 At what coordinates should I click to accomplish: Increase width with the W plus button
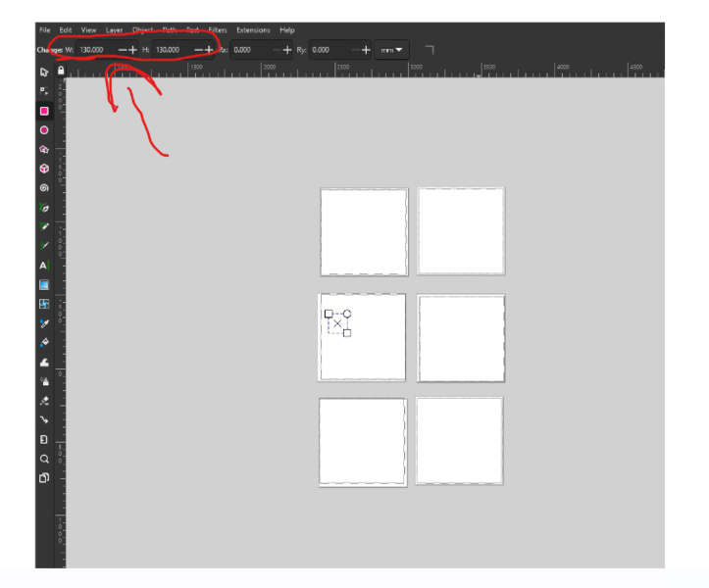coord(132,50)
